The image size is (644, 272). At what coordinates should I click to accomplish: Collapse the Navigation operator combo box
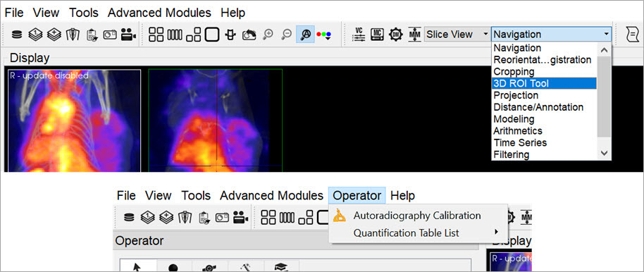[551, 35]
